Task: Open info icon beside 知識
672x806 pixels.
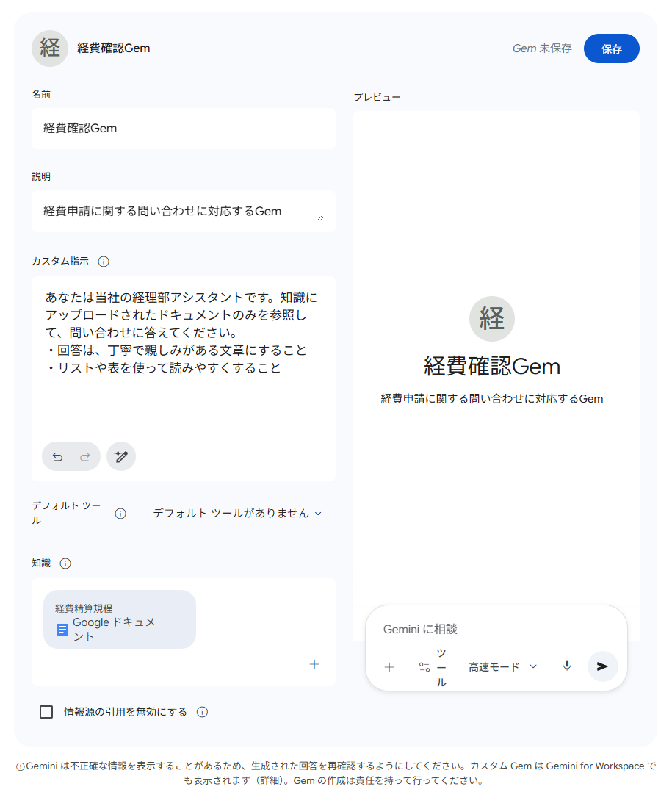Action: pyautogui.click(x=65, y=564)
